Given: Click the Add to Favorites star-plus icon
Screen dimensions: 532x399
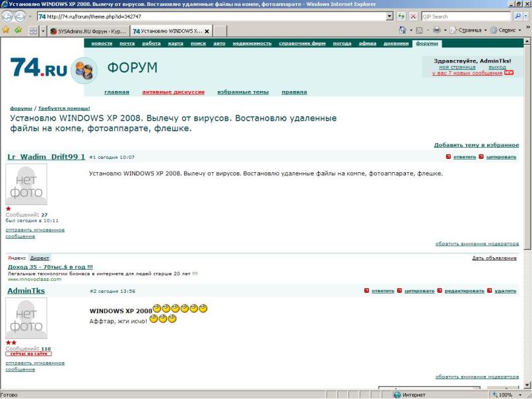Looking at the screenshot, I should click(18, 30).
